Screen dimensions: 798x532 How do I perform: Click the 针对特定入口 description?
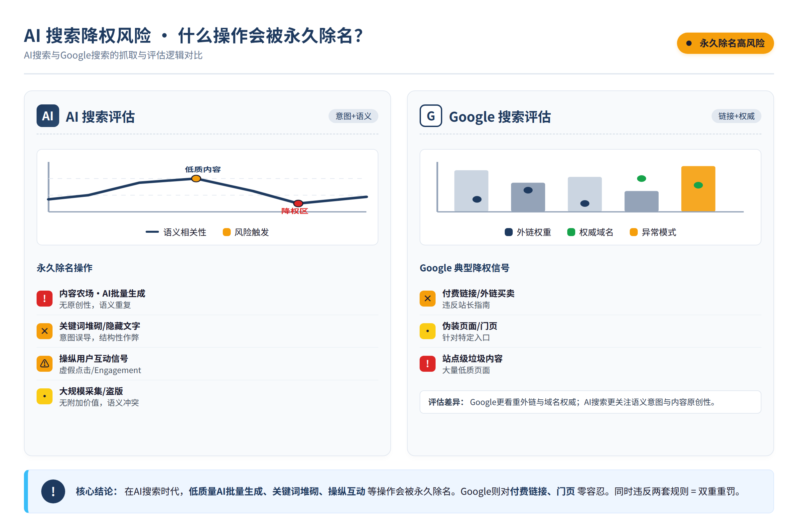466,337
